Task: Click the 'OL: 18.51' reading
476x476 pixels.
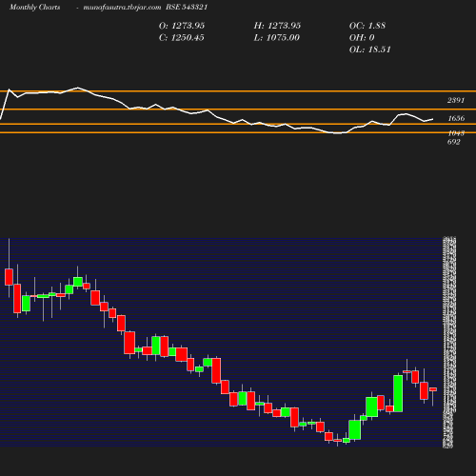Action: [x=370, y=50]
